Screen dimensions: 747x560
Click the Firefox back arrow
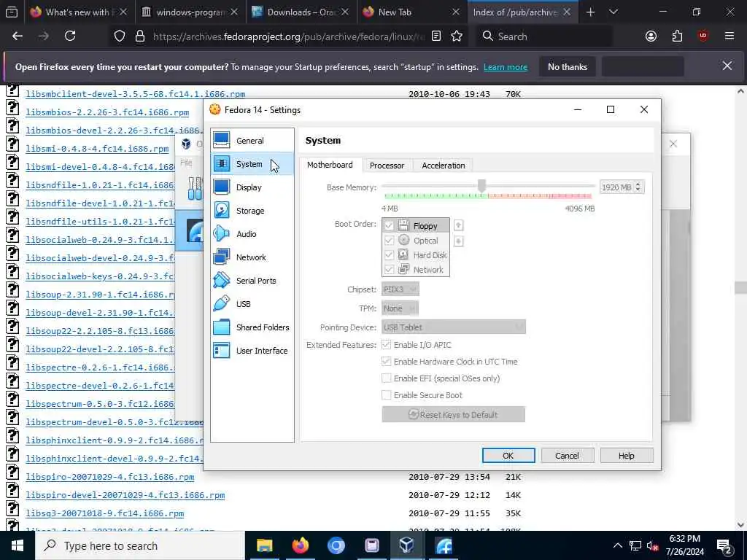pyautogui.click(x=18, y=36)
